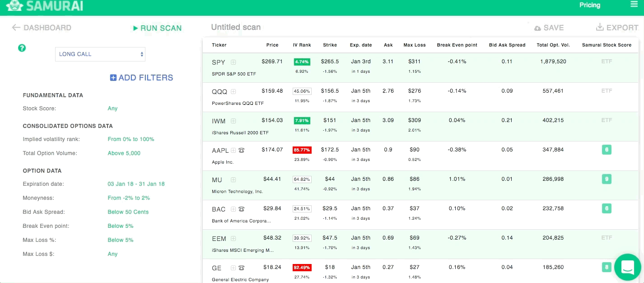Viewport: 644px width, 283px height.
Task: Click the plus icon next to AAPL
Action: point(233,150)
